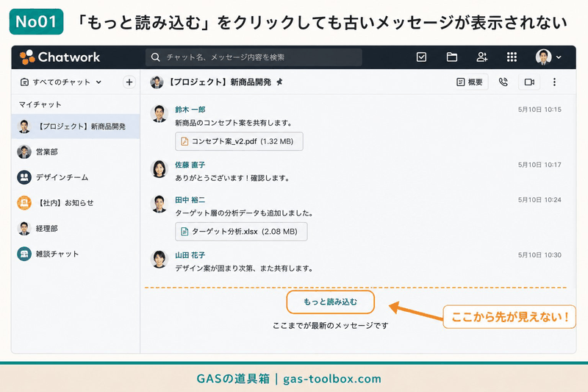Click sender name 田中 裕二

pos(190,200)
